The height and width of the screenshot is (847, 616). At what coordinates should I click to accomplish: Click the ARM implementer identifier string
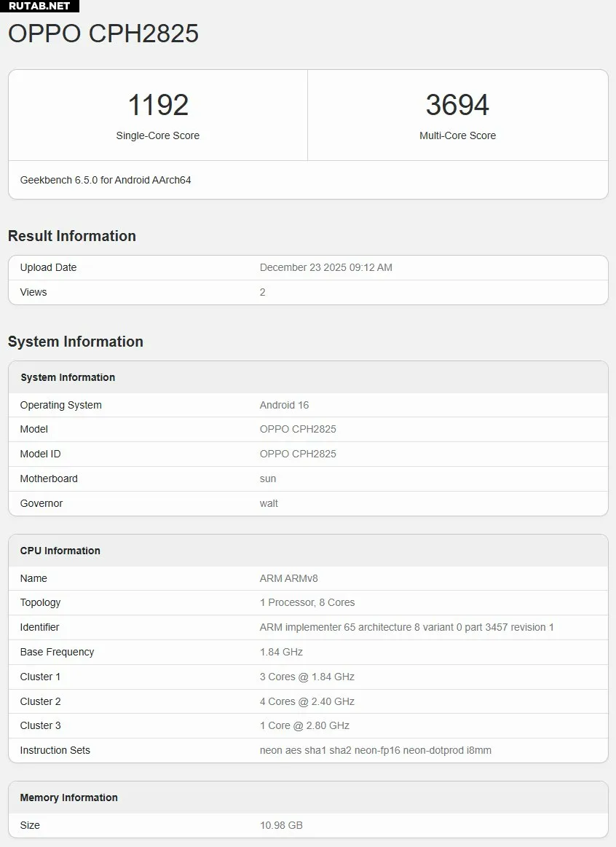coord(406,627)
